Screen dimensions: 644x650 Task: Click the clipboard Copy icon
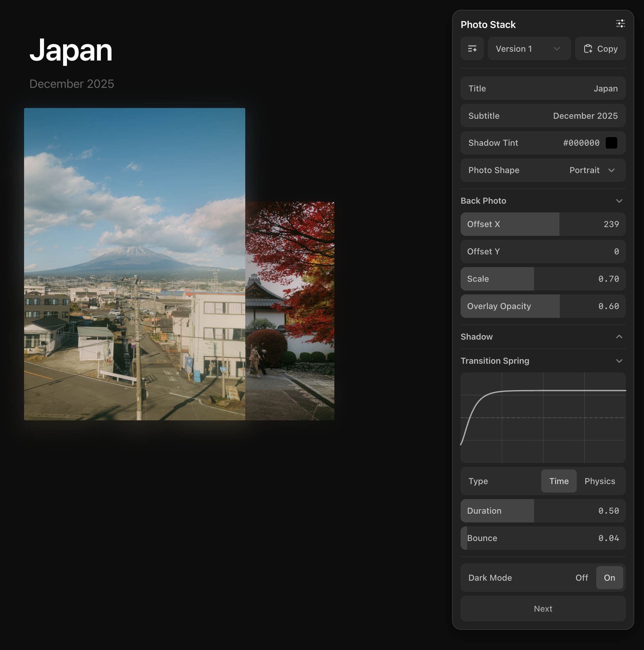pyautogui.click(x=588, y=49)
